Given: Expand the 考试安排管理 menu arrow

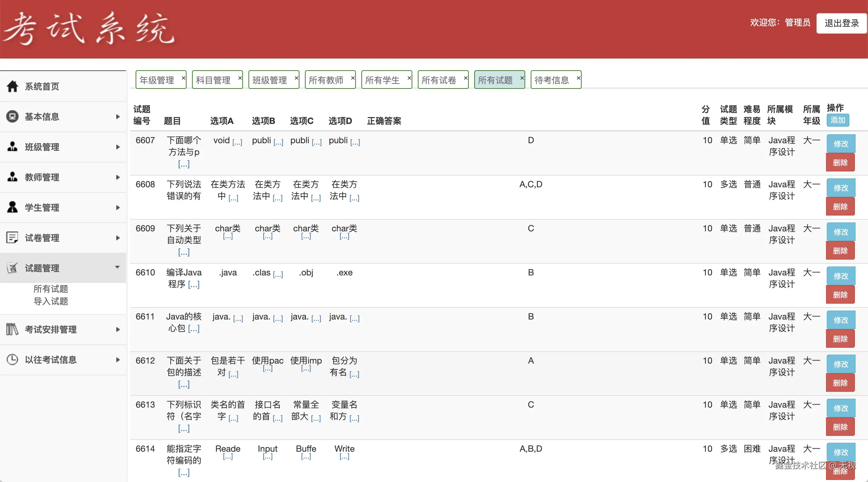Looking at the screenshot, I should [118, 329].
